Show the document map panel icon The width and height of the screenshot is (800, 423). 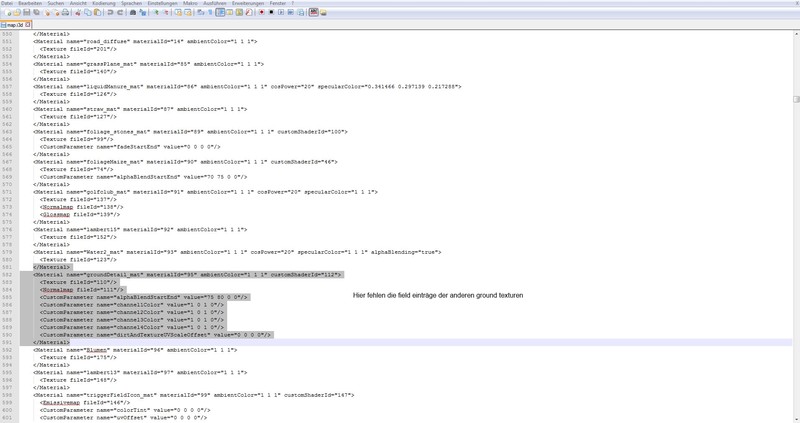click(x=239, y=12)
